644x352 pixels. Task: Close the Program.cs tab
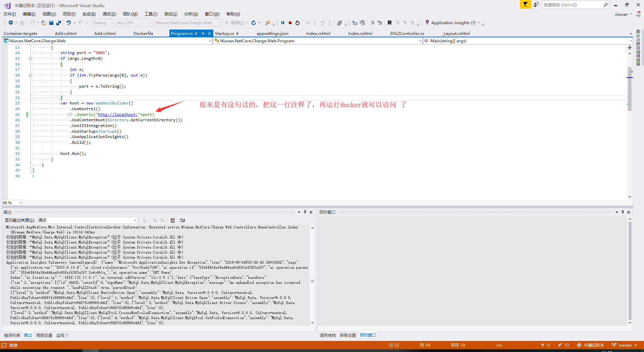[x=209, y=33]
